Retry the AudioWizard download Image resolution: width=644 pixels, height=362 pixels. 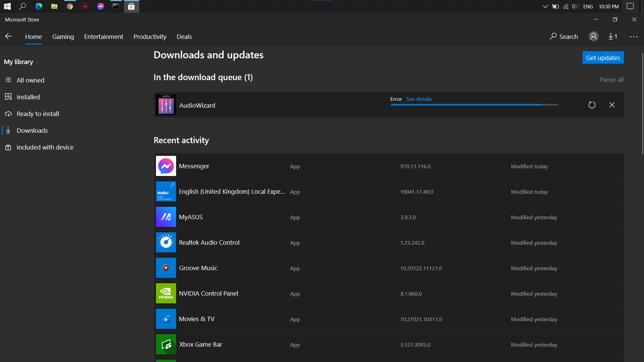pos(592,105)
